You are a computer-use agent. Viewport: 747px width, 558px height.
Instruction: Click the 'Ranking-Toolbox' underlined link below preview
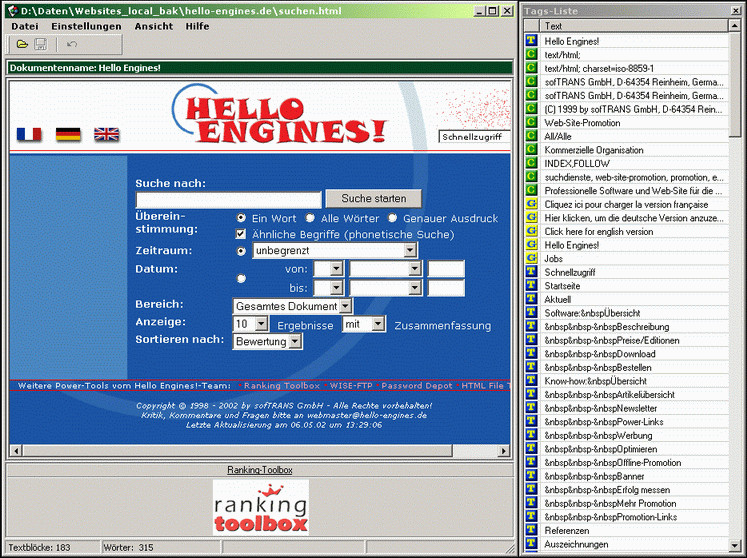[260, 470]
